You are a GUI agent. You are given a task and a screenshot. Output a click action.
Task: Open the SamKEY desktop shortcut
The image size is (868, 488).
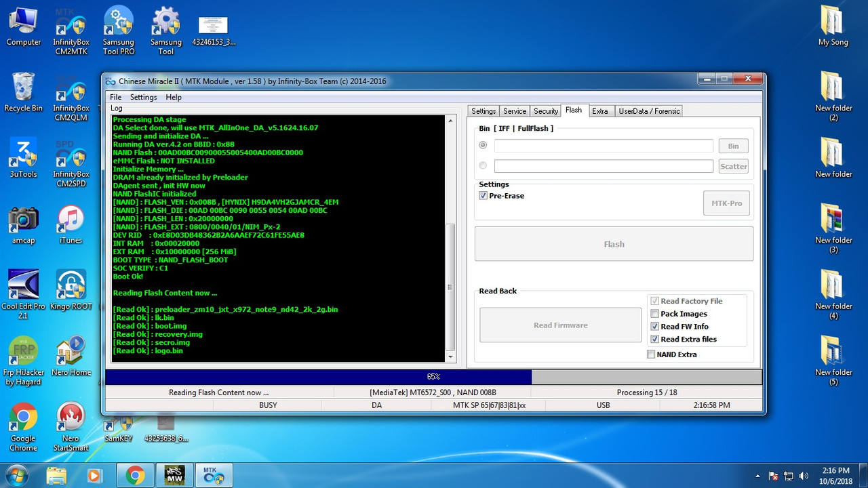[119, 428]
